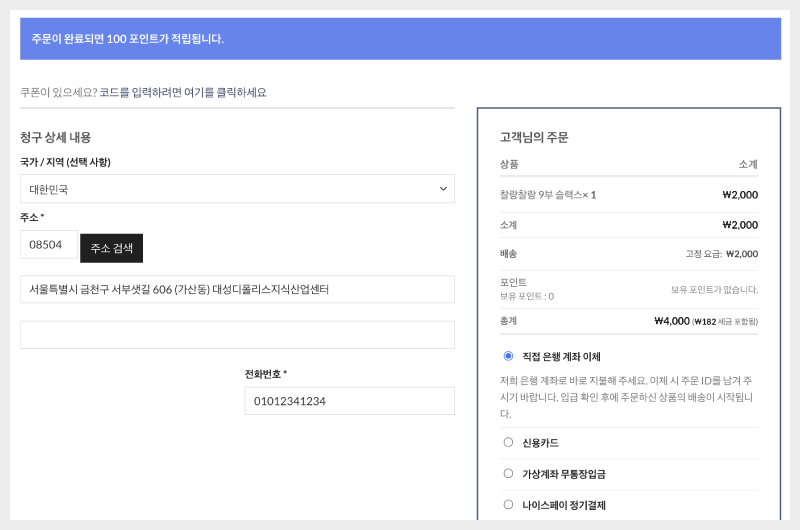This screenshot has height=530, width=800.
Task: Choose the 신용카드 payment radio button
Action: (508, 442)
